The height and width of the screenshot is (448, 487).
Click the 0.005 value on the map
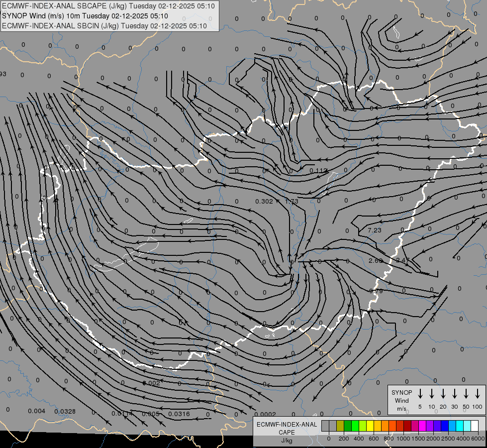[151, 414]
